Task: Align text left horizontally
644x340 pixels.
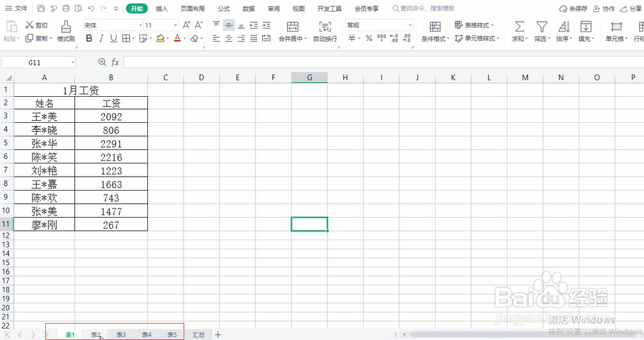Action: tap(216, 38)
